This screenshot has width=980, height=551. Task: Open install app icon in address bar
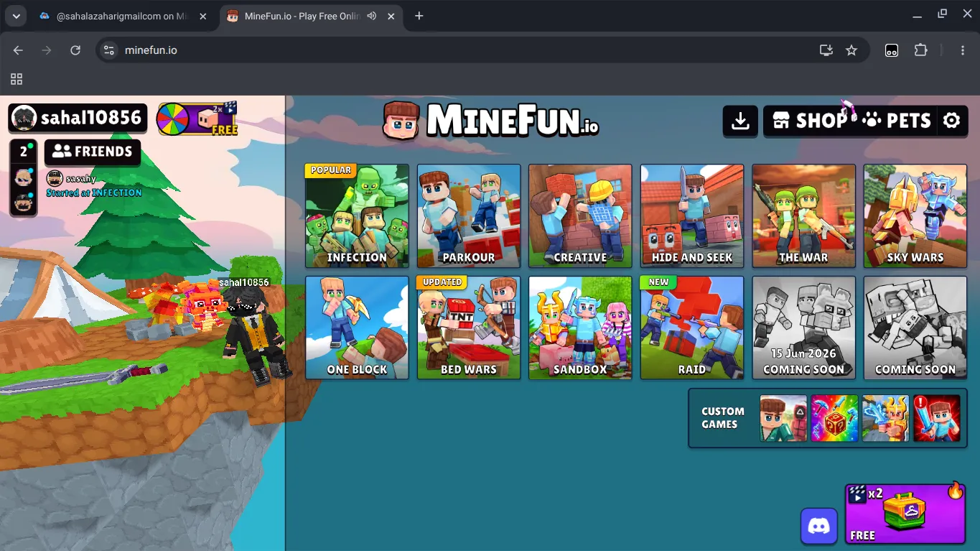826,50
